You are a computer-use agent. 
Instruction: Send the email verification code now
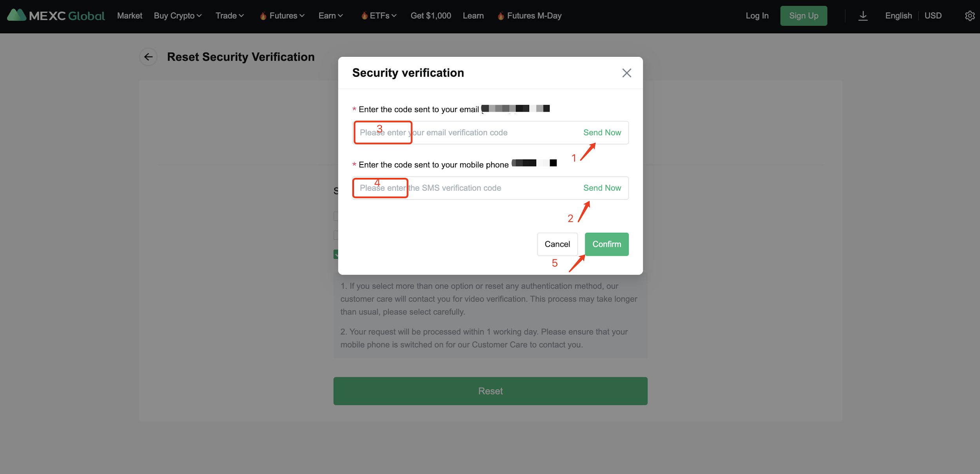tap(602, 133)
